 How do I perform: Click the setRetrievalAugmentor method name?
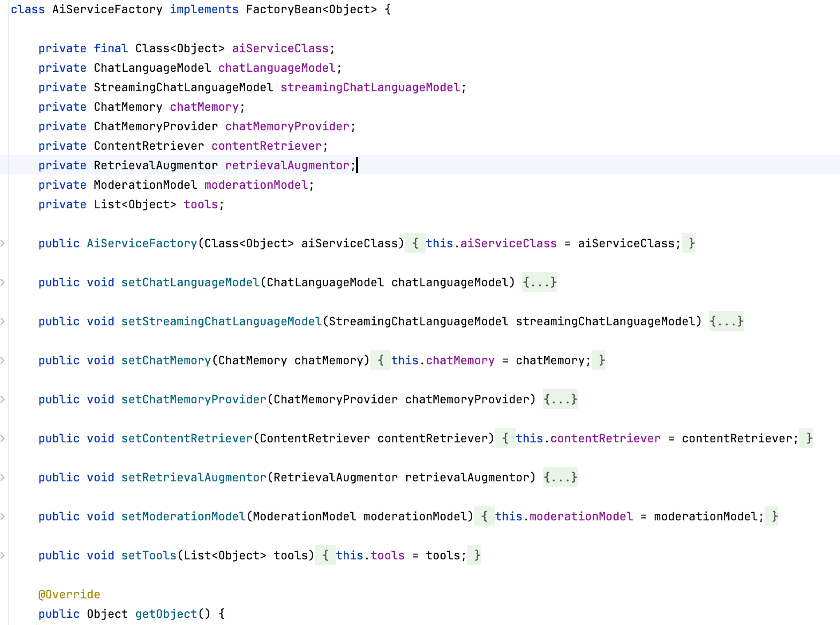194,477
